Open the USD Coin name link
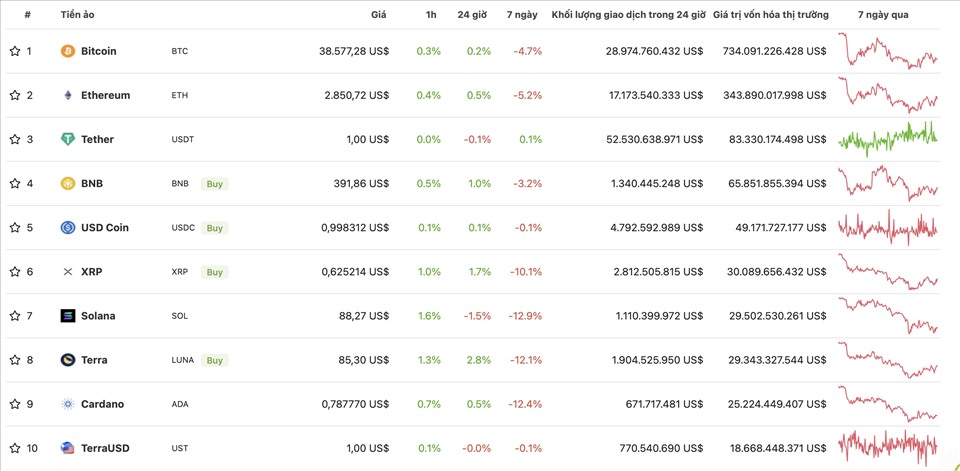Viewport: 960px width, 471px height. tap(105, 228)
